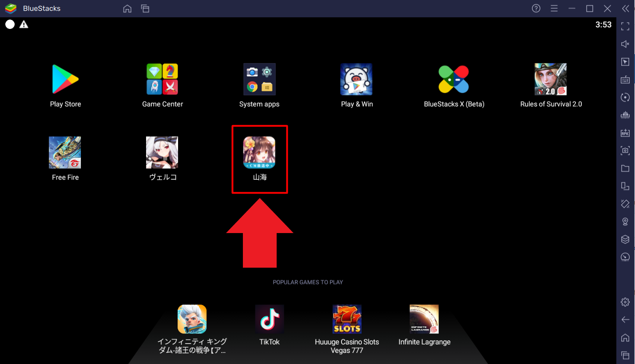This screenshot has width=635, height=364.
Task: Open multi-instance manager layers icon
Action: 625,239
